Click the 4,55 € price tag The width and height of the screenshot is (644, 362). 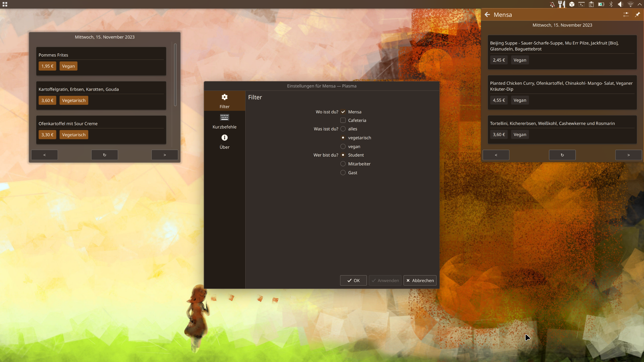(x=499, y=100)
